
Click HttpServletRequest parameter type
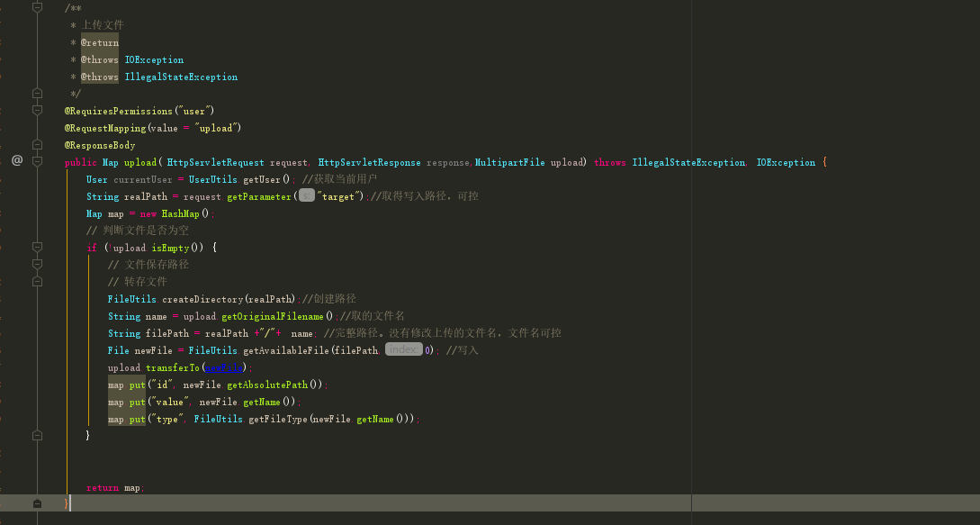pyautogui.click(x=216, y=162)
